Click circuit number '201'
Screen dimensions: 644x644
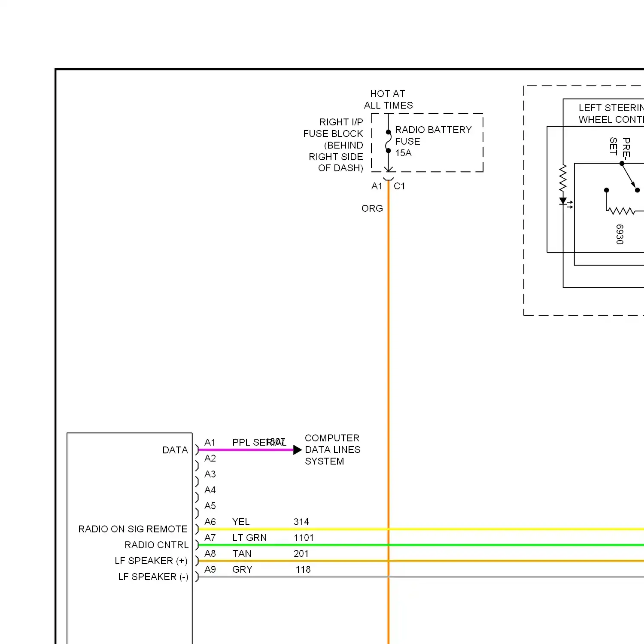(301, 553)
